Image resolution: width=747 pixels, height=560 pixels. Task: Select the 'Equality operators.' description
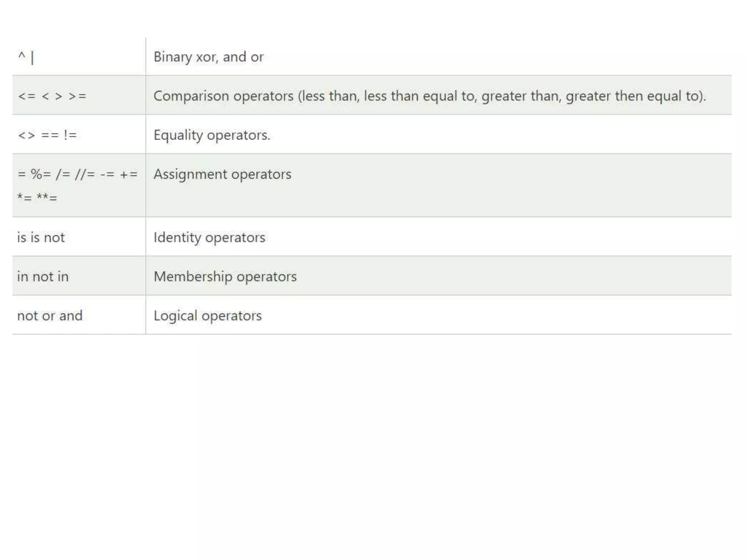tap(212, 135)
